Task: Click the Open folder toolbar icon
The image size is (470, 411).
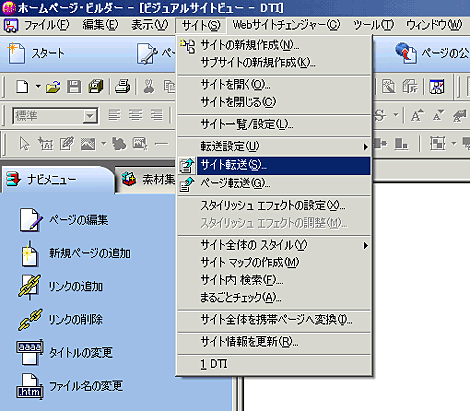Action: click(x=53, y=87)
